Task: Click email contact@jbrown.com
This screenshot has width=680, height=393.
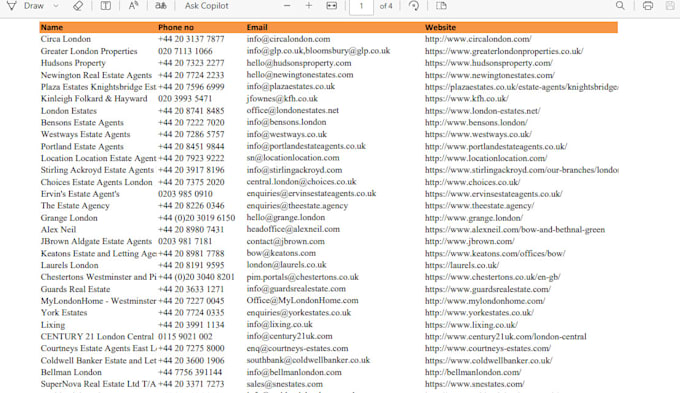Action: pyautogui.click(x=285, y=241)
